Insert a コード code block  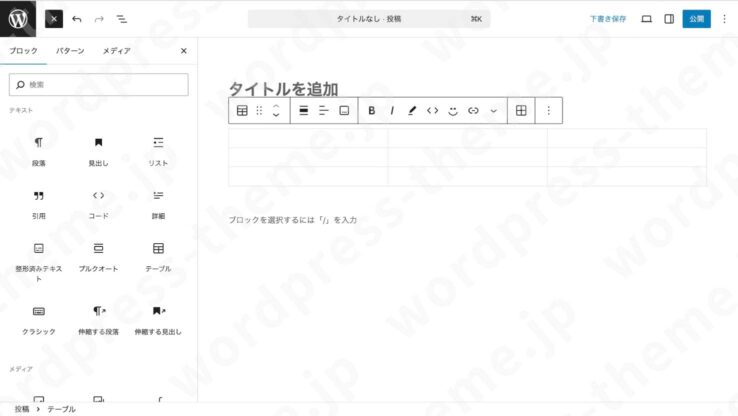click(98, 205)
